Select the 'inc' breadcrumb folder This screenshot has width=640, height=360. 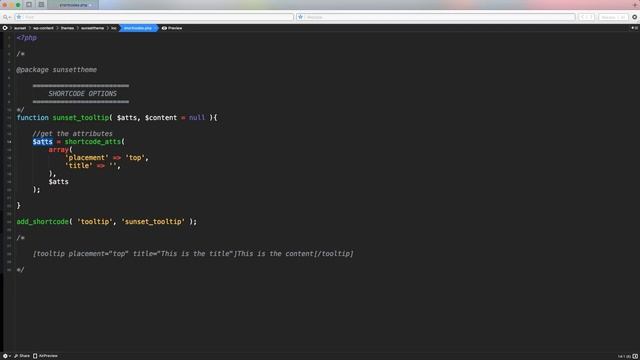[x=114, y=28]
